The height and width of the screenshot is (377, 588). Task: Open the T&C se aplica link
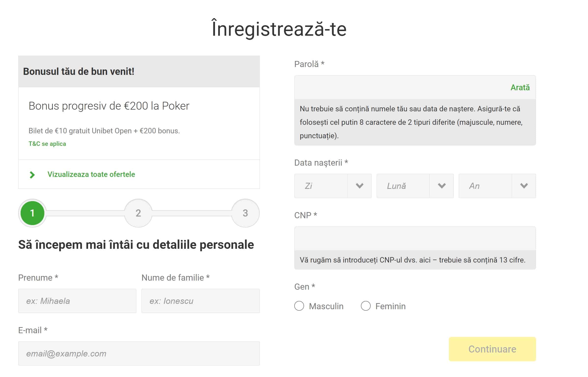[x=47, y=144]
